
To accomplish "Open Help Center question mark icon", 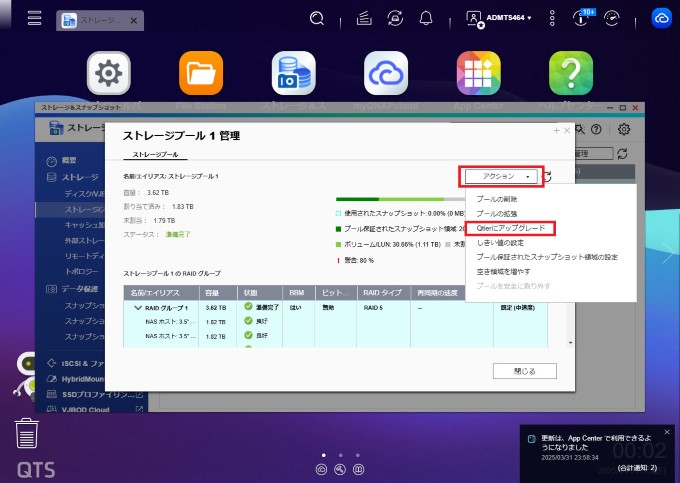I will pos(571,73).
